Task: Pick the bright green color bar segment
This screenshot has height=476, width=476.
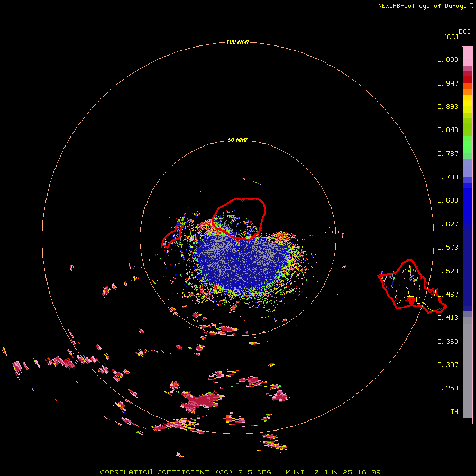Action: click(467, 144)
